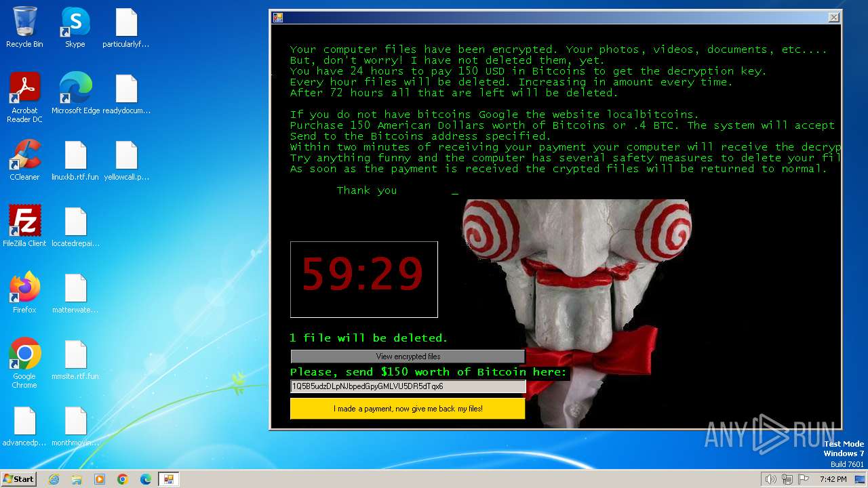The height and width of the screenshot is (488, 868).
Task: Click the Bitcoin address field
Action: point(408,386)
